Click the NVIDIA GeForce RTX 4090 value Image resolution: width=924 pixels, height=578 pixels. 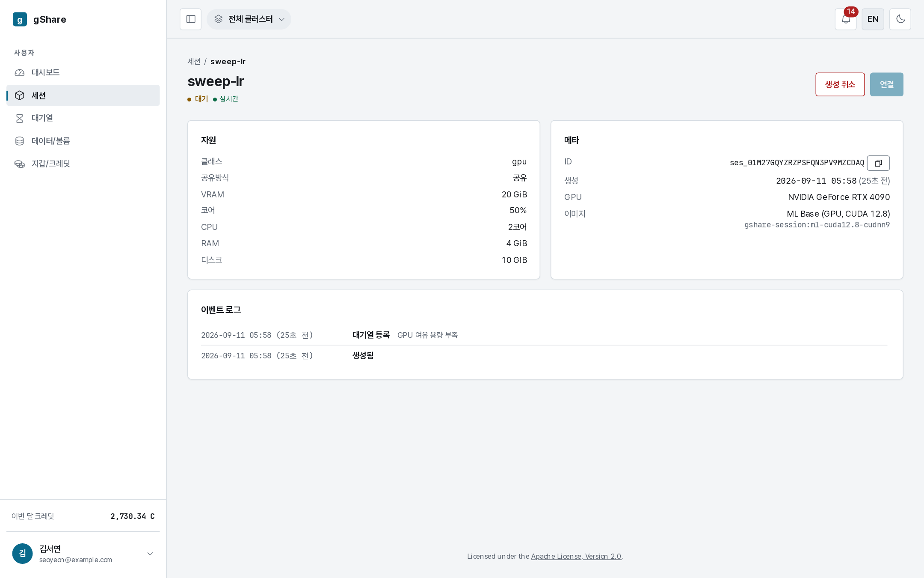(839, 197)
